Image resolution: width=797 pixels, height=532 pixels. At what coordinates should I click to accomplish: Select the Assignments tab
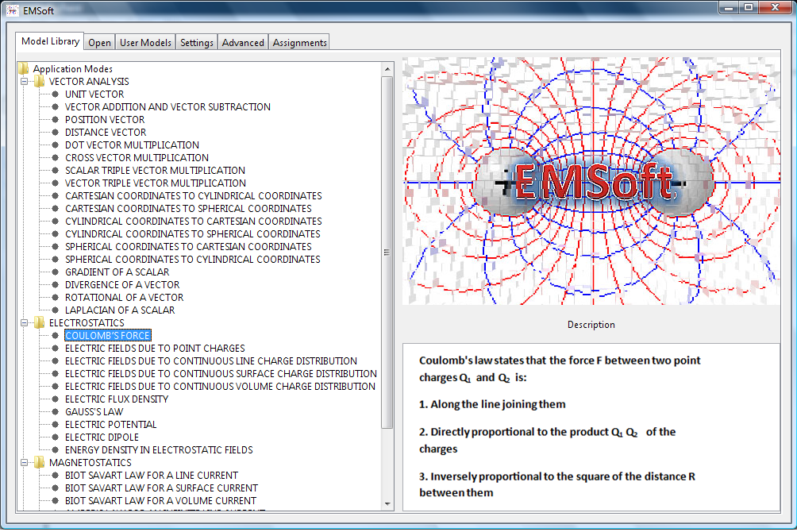(x=299, y=43)
